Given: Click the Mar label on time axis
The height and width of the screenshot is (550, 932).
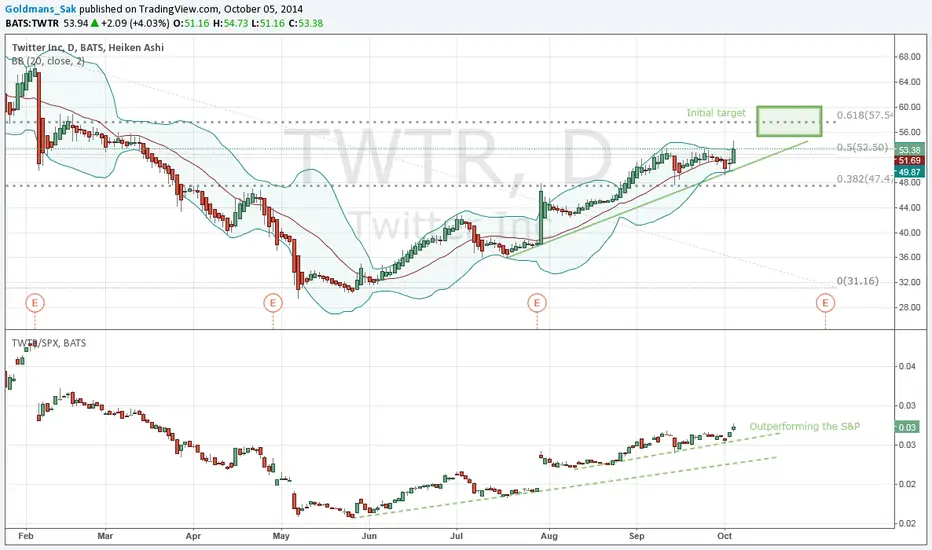Looking at the screenshot, I should click(x=105, y=536).
